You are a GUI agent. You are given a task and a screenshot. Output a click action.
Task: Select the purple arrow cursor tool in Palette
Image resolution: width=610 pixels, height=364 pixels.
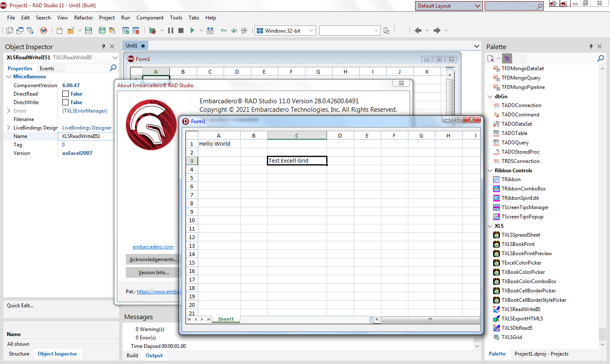507,58
